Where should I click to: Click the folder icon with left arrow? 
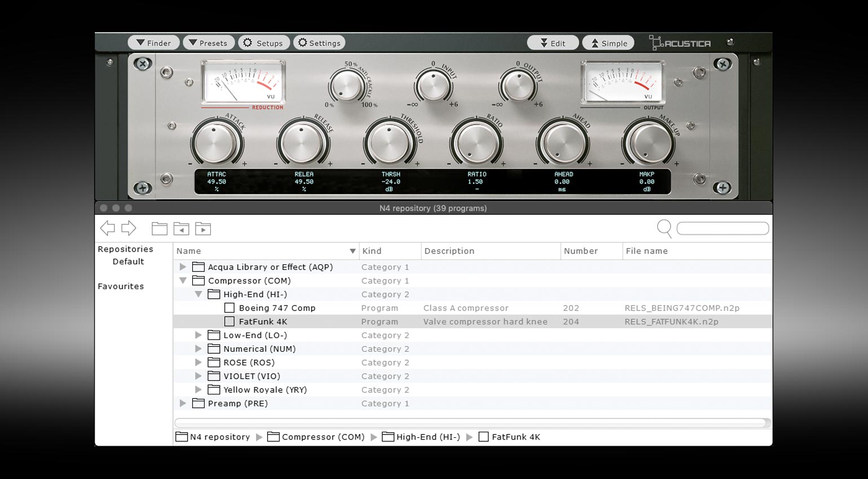pos(181,228)
